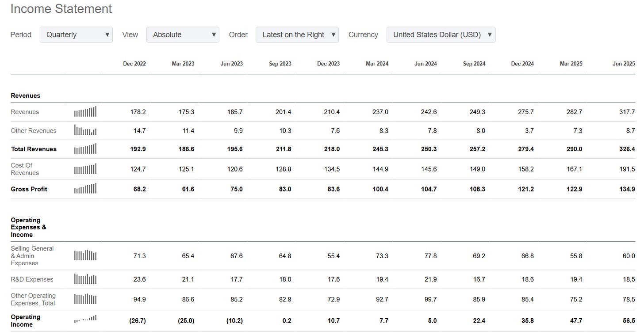Click the Dec 2022 column header

click(x=134, y=64)
